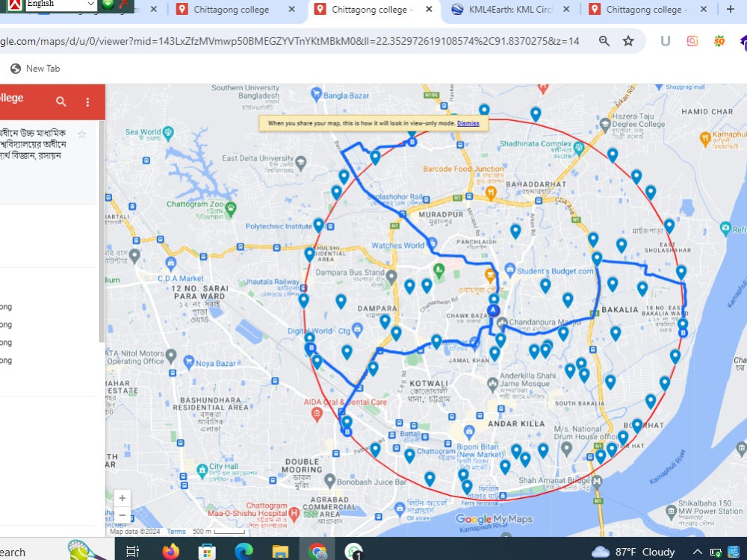747x560 pixels.
Task: Click the New Tab bookmark
Action: [x=35, y=69]
